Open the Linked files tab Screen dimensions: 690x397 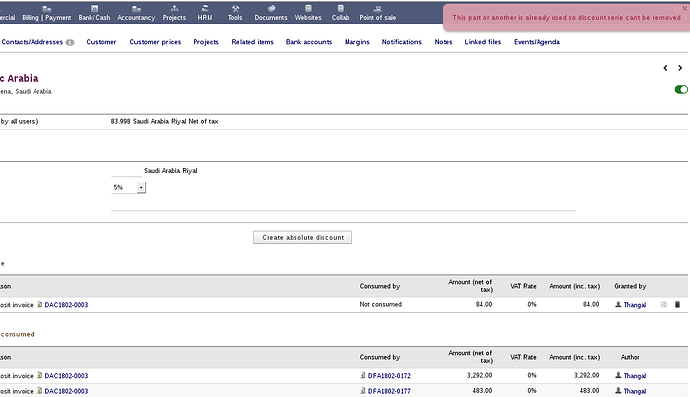pos(483,42)
